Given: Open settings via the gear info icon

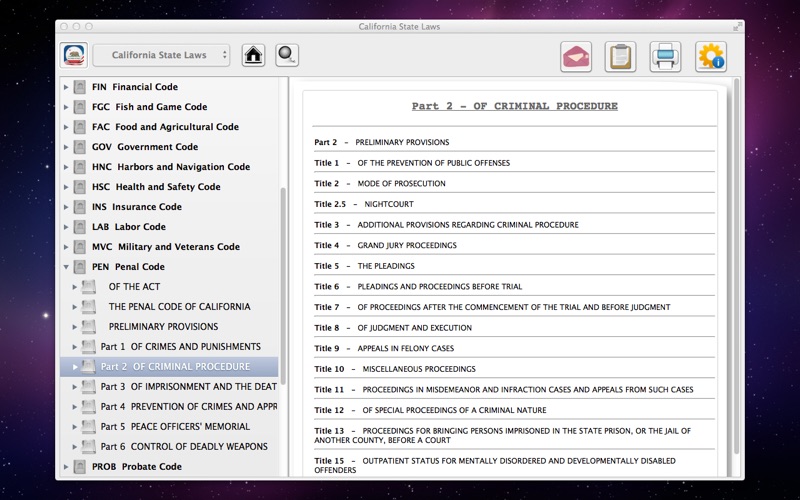Looking at the screenshot, I should coord(711,57).
